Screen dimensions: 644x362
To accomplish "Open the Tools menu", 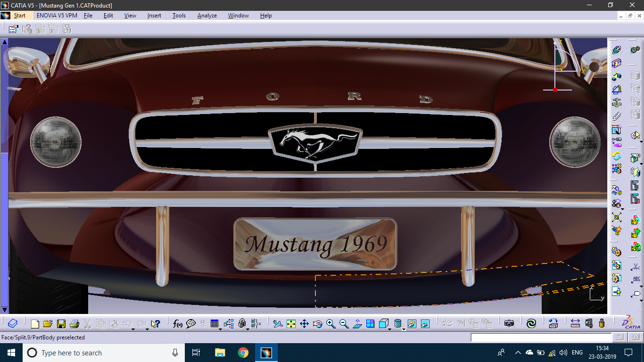I will [x=179, y=16].
